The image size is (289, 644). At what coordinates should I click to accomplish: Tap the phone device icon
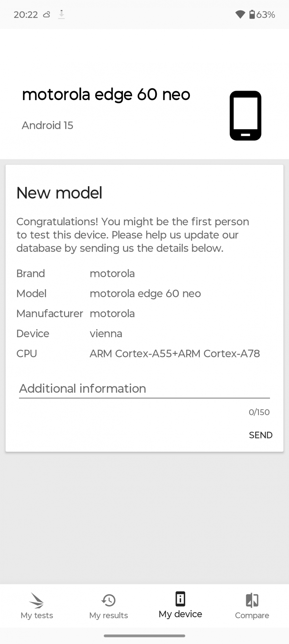[x=245, y=115]
